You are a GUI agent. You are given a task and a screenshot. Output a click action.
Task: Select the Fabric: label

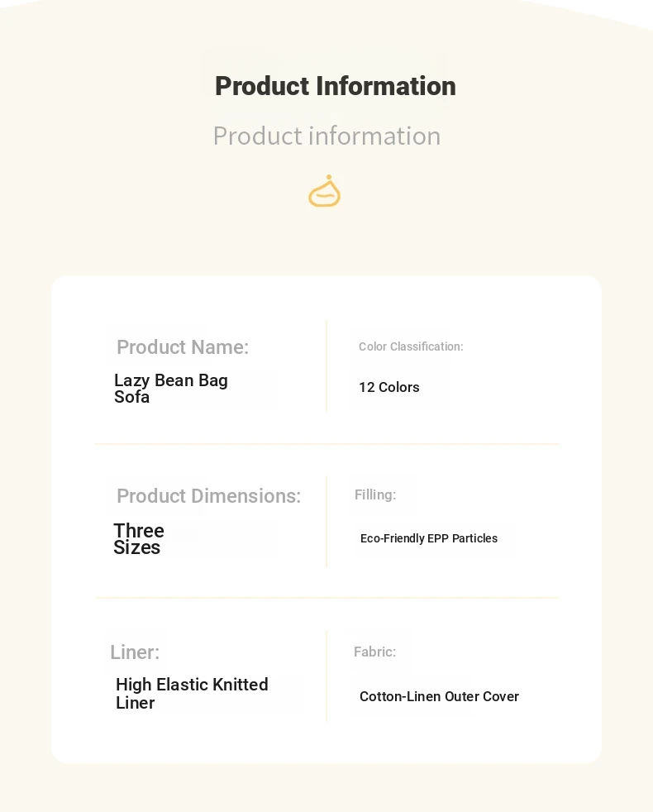pos(374,652)
